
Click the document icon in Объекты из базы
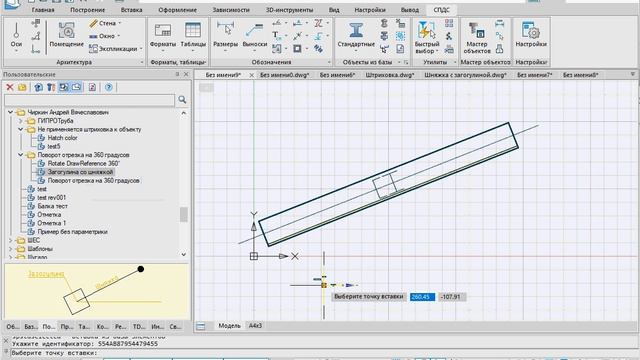pyautogui.click(x=400, y=49)
